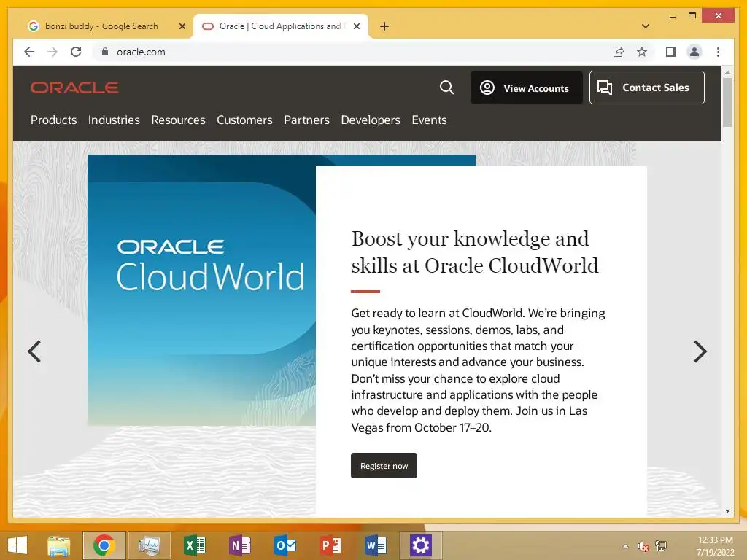The width and height of the screenshot is (747, 560).
Task: Click the 'Boost your knowledge' headline
Action: click(474, 252)
